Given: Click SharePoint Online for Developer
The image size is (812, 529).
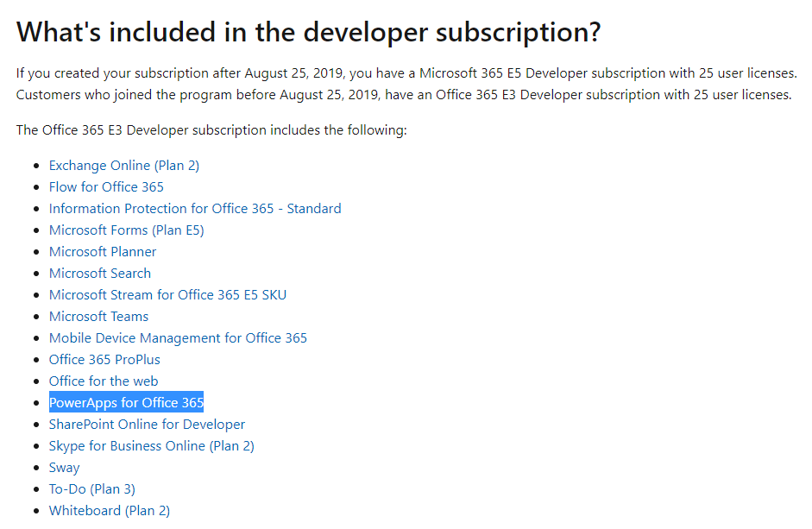Looking at the screenshot, I should [x=147, y=424].
